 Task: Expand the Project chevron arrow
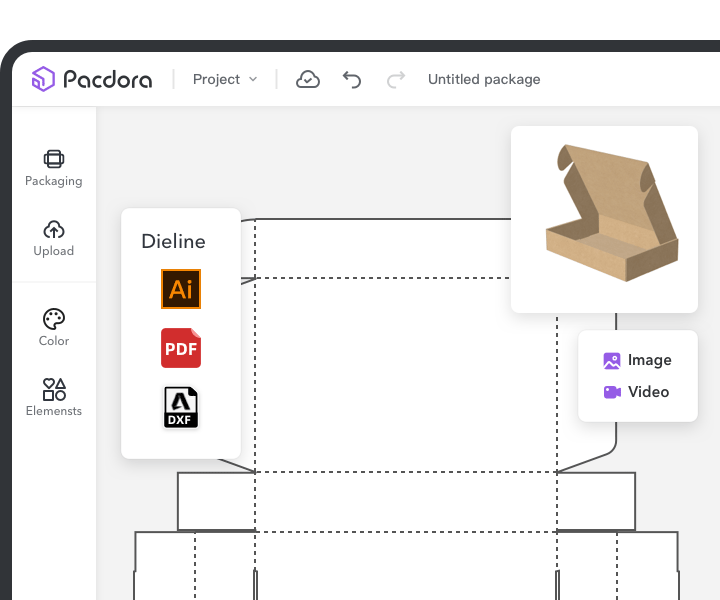tap(253, 79)
